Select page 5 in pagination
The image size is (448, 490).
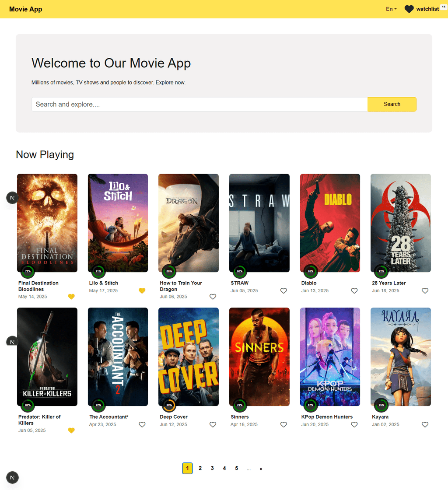tap(237, 468)
